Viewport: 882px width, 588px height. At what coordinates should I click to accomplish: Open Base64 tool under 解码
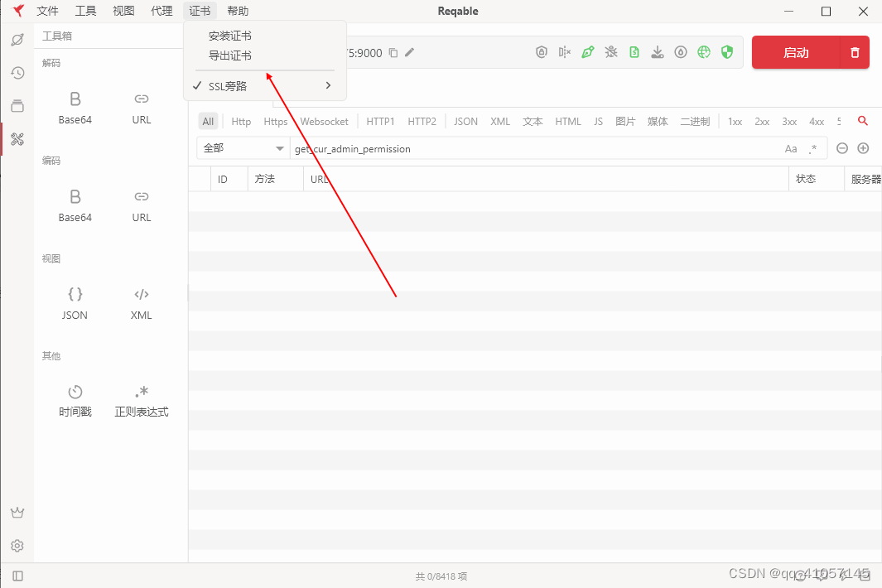click(75, 108)
